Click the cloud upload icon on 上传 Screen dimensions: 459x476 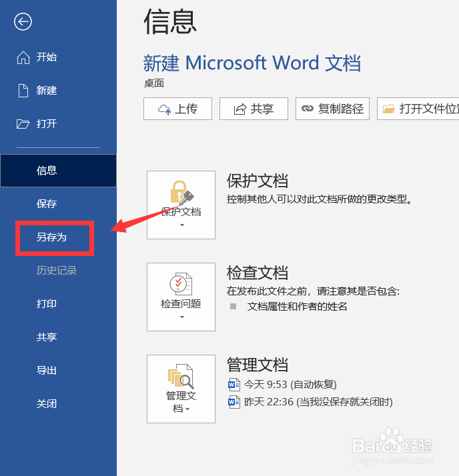pos(164,109)
